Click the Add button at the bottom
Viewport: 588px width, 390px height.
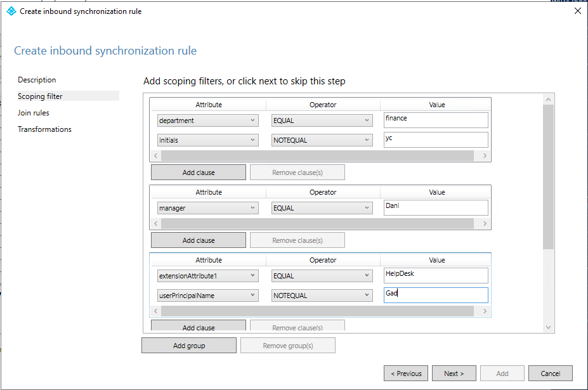(x=502, y=374)
